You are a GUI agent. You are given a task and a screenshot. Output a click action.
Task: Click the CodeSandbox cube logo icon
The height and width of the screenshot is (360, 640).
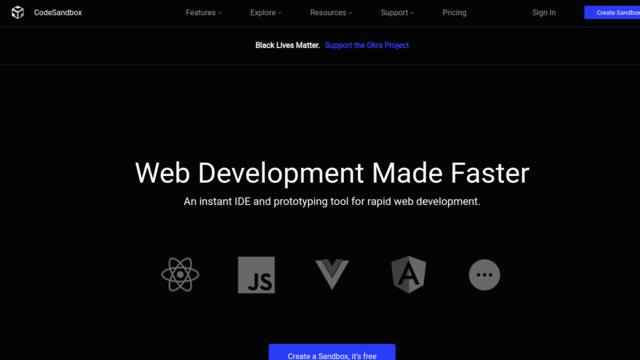point(18,13)
